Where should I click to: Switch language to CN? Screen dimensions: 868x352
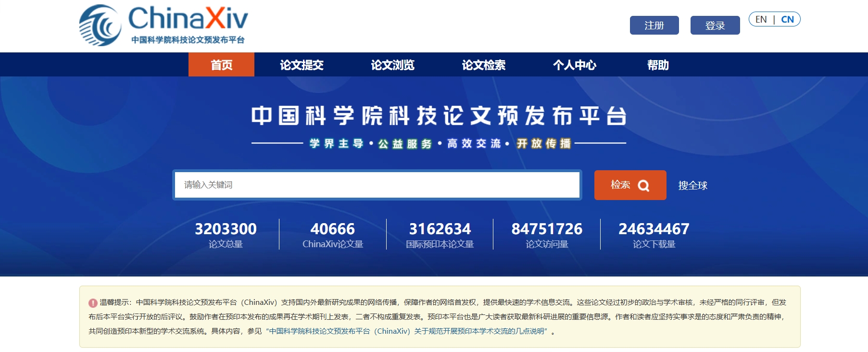tap(787, 19)
